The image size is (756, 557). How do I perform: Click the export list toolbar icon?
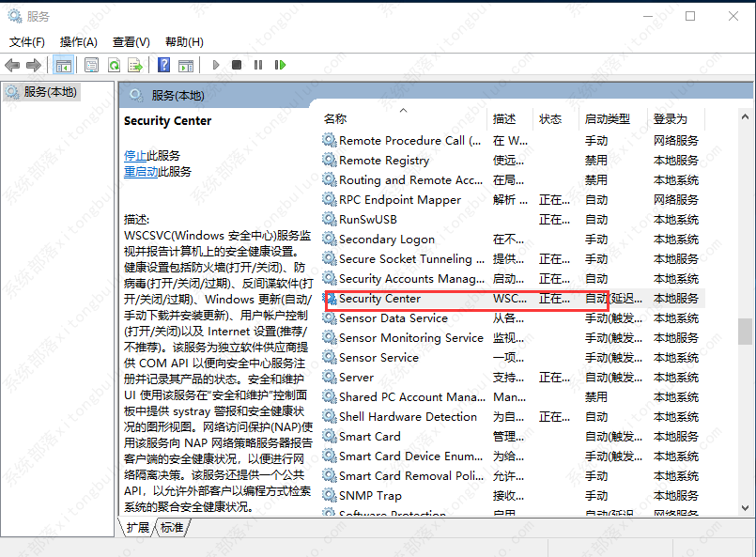pyautogui.click(x=137, y=64)
